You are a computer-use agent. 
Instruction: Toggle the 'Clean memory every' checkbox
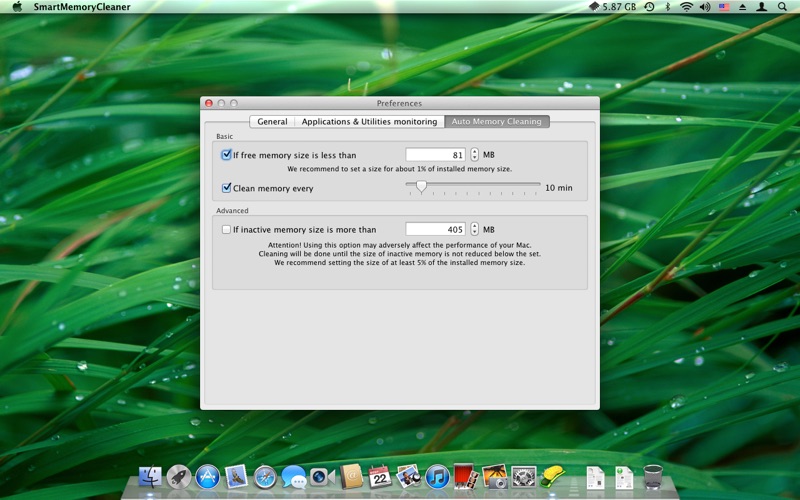[x=227, y=188]
